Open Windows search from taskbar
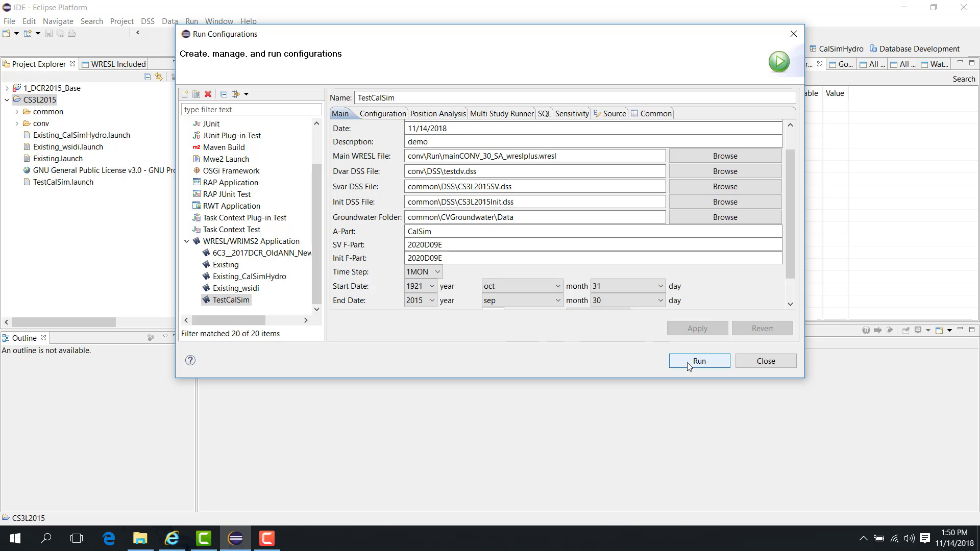This screenshot has height=551, width=980. coord(46,538)
